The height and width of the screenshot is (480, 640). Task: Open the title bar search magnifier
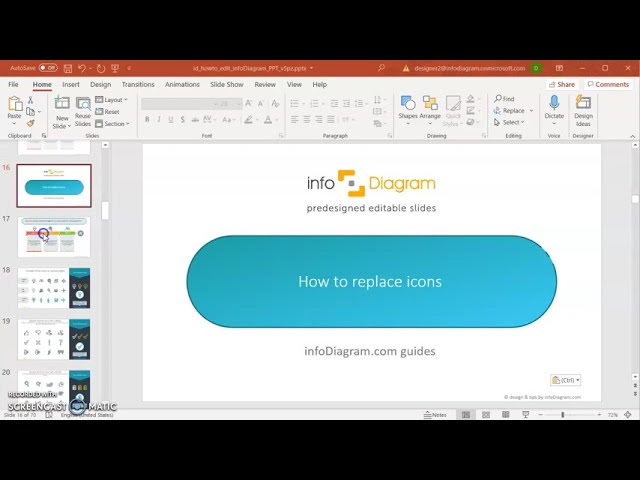tap(381, 68)
